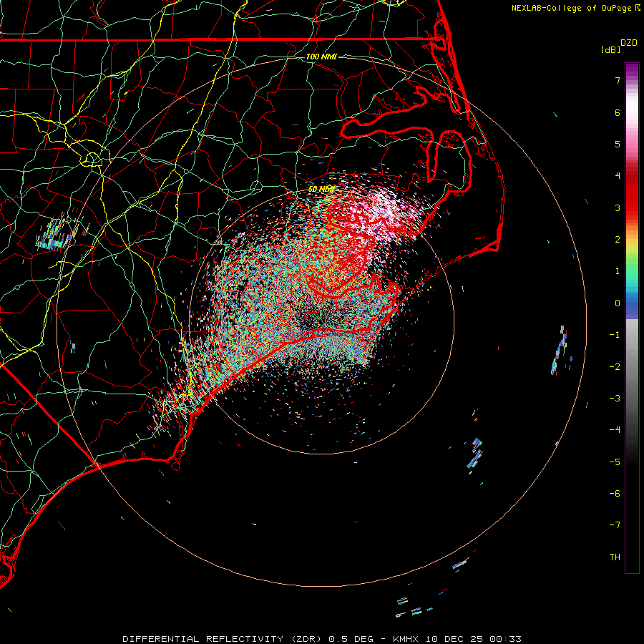Click the 7 value on color scale

618,80
